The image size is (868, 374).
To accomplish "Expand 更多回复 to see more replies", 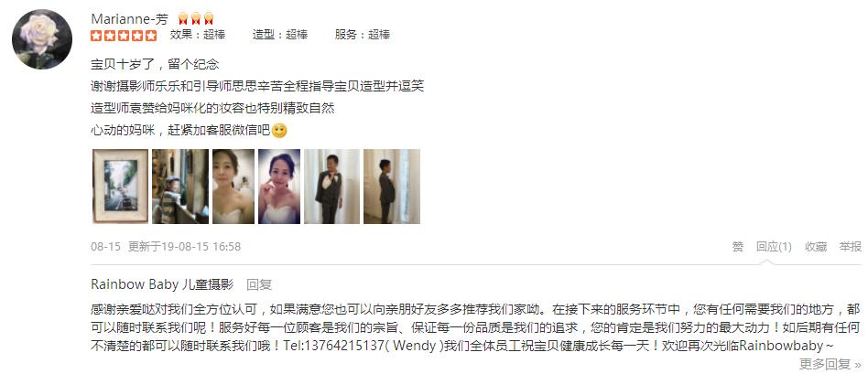I will click(830, 364).
